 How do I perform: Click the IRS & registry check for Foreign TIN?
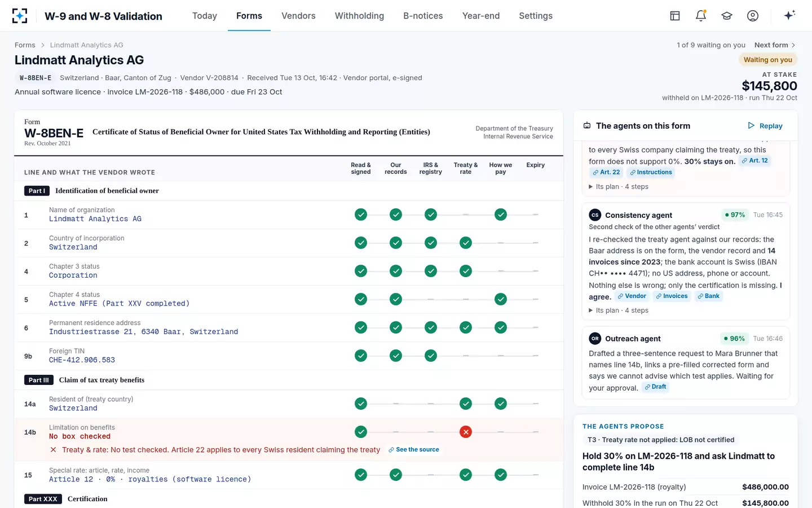pos(431,356)
